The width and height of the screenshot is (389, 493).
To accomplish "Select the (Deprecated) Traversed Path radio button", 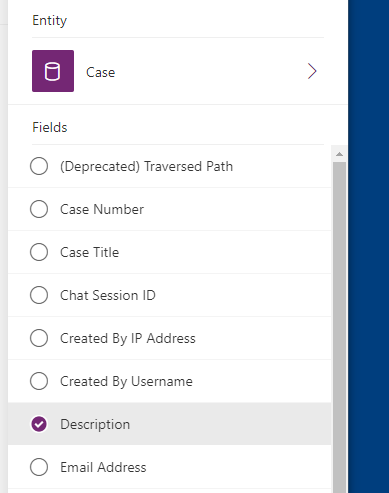I will (x=39, y=166).
